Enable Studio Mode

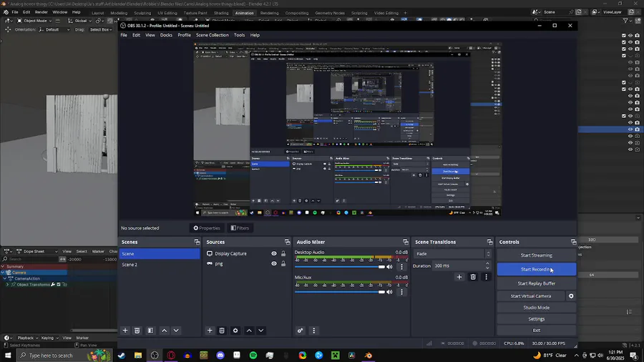[537, 308]
